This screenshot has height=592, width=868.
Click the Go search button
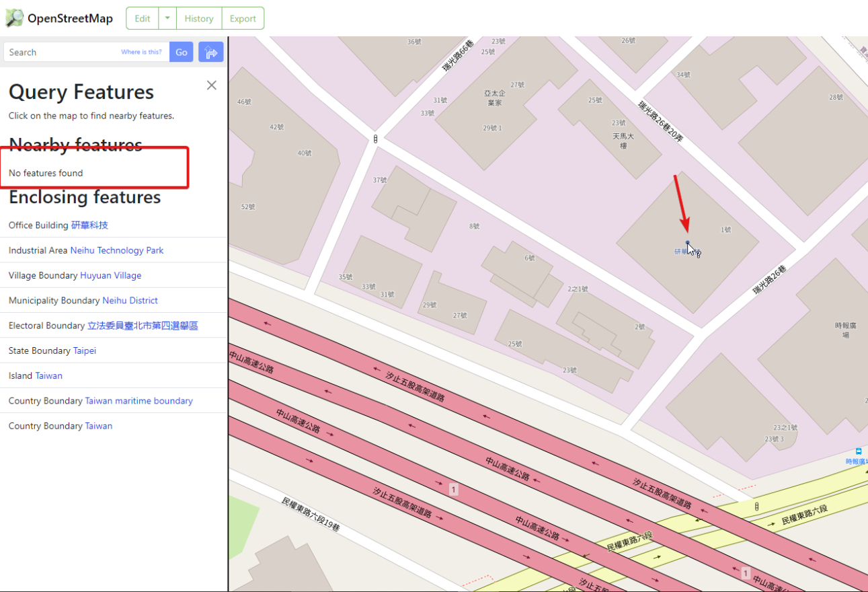(x=182, y=52)
